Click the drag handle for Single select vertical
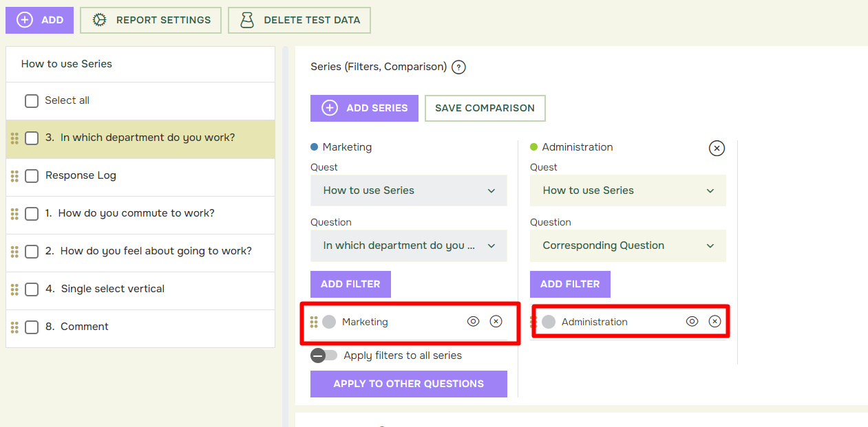This screenshot has height=427, width=868. pos(14,289)
